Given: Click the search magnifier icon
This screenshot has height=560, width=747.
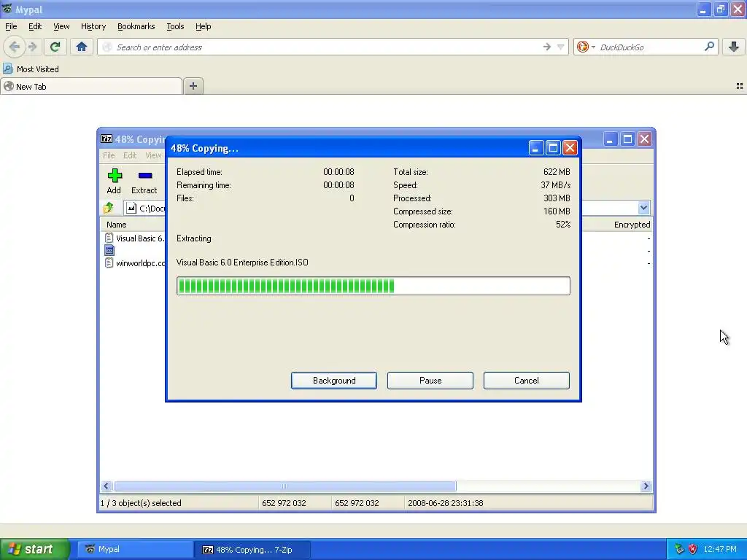Looking at the screenshot, I should (x=709, y=47).
